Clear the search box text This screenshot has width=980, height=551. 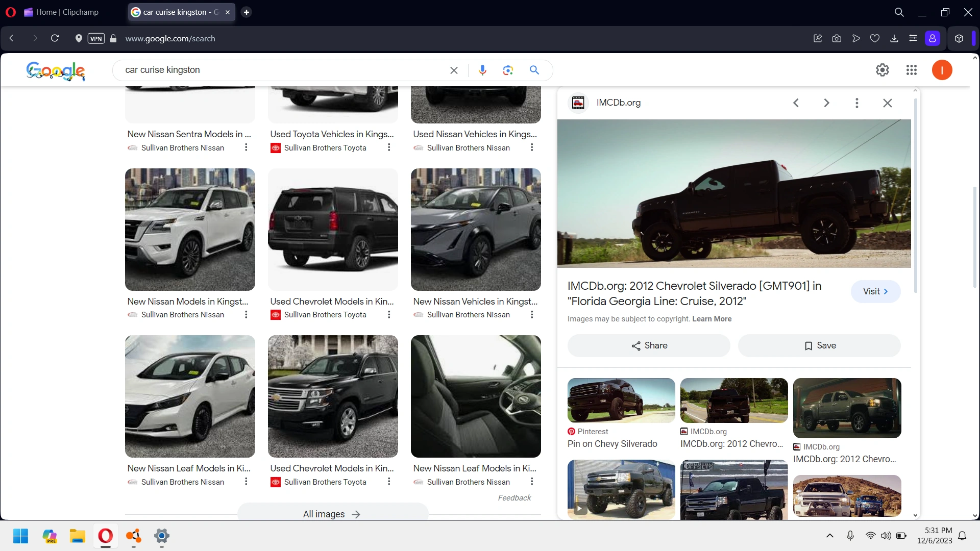[x=454, y=70]
